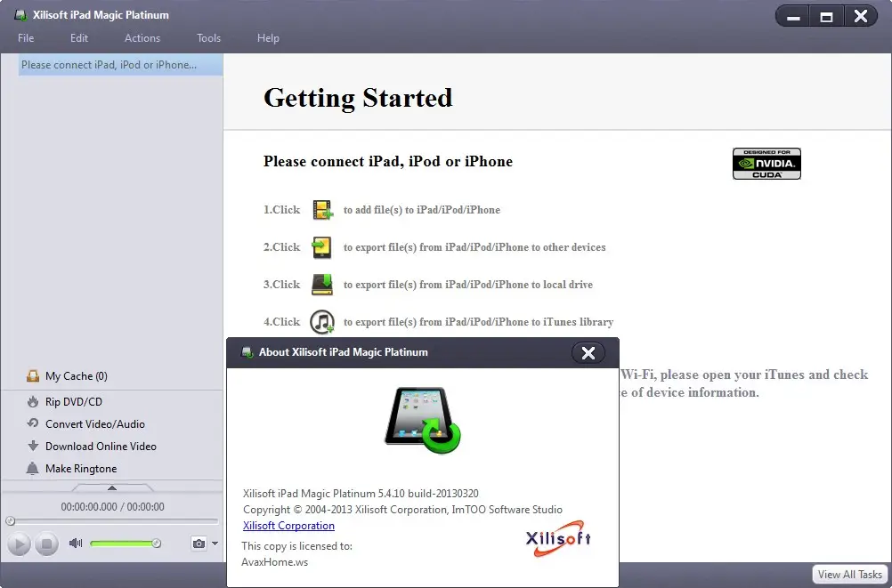Click the 00:00:00.000 / 00:00:00 time display
The width and height of the screenshot is (892, 588).
pos(113,507)
